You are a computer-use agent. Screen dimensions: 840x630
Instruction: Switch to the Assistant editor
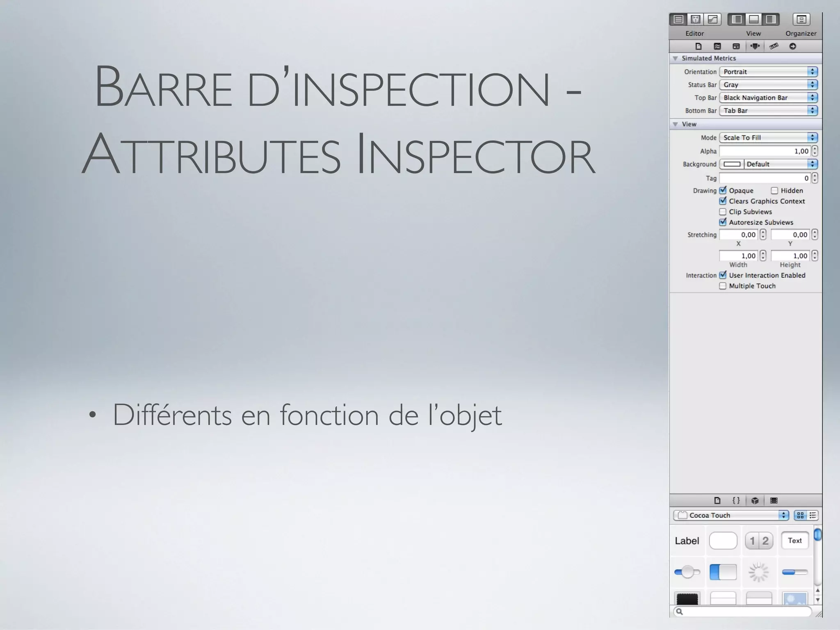coord(696,19)
